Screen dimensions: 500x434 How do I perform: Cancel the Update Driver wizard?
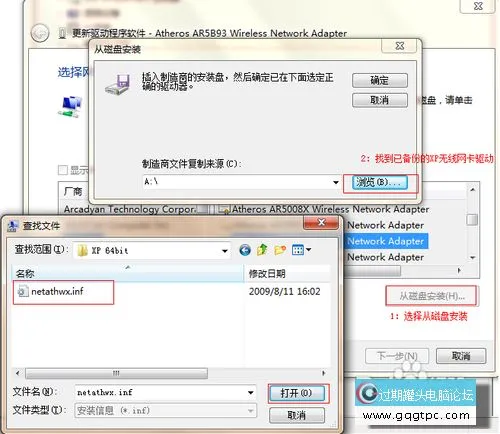tap(461, 356)
